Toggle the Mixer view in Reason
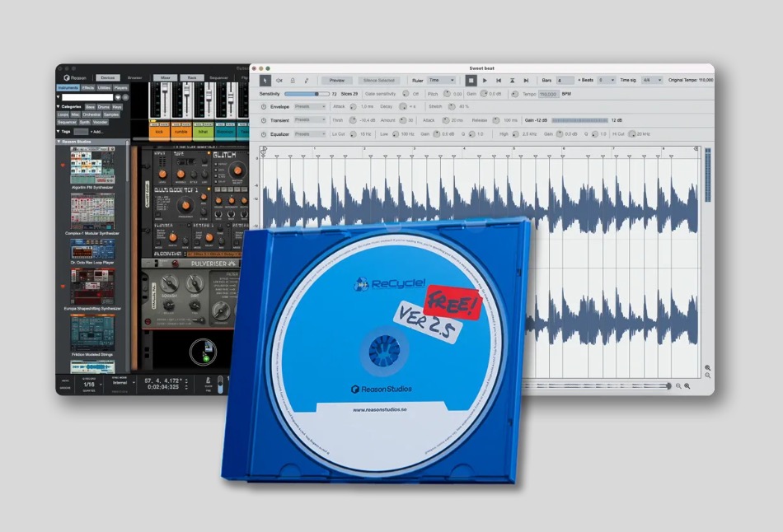Viewport: 783px width, 532px height. [x=166, y=78]
